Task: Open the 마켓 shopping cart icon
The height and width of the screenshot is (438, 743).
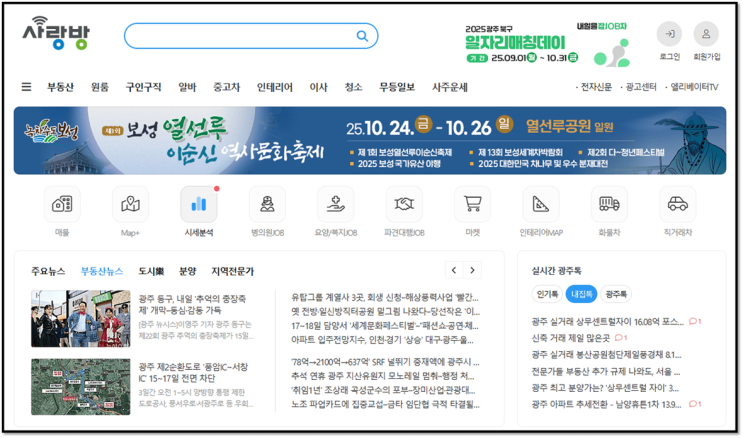Action: (472, 204)
